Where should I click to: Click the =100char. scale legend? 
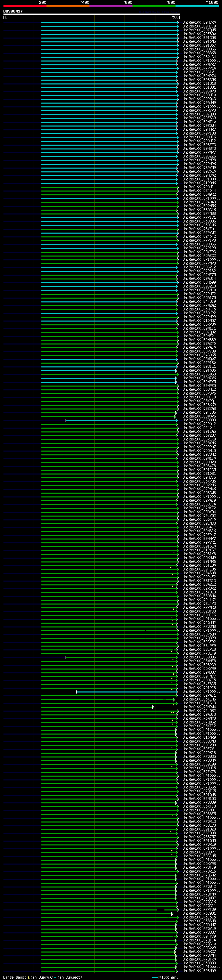[164, 977]
